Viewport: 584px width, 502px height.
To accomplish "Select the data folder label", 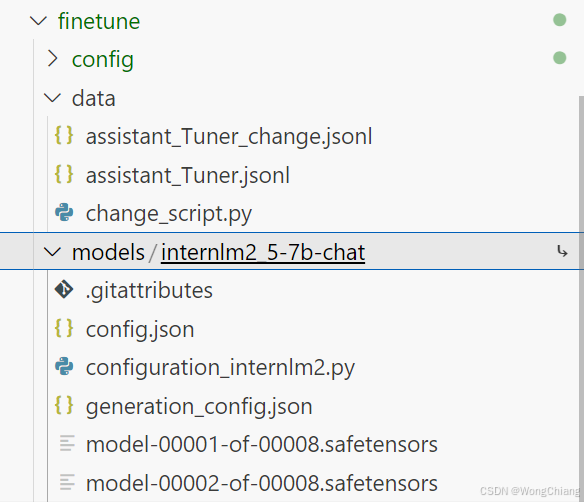I will pyautogui.click(x=93, y=98).
